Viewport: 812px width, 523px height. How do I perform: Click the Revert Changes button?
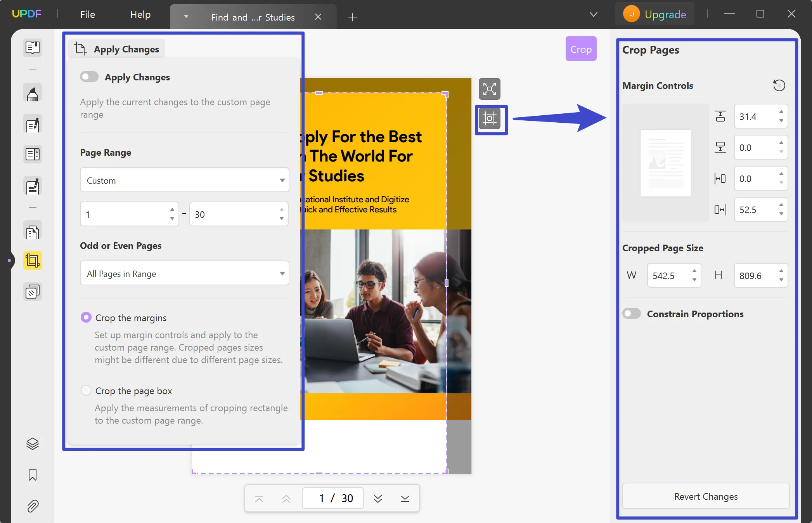tap(705, 496)
